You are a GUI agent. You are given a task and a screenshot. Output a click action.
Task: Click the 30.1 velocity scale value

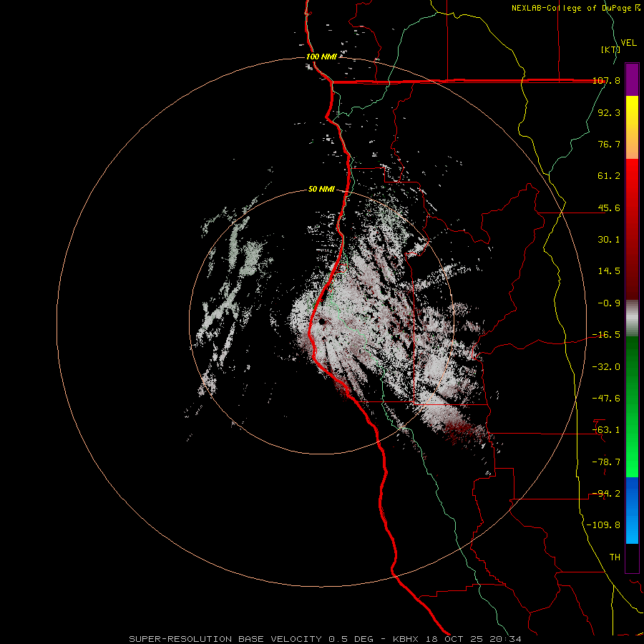609,240
